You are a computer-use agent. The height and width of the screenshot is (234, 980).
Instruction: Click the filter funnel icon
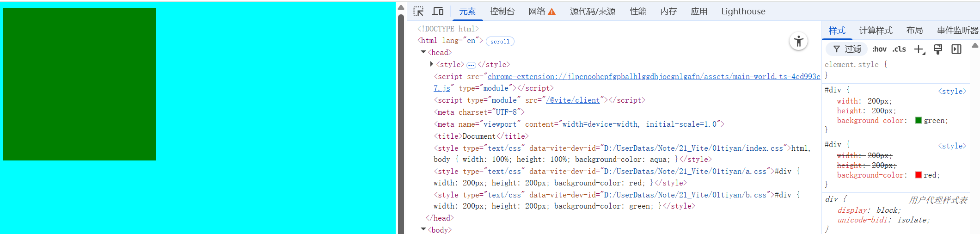(836, 49)
